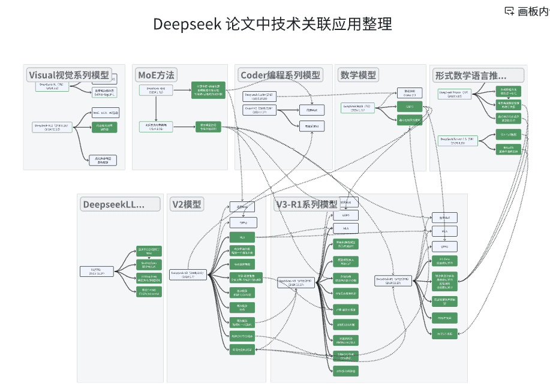
Task: Select the 'V3-R1系列模型' section label
Action: [x=306, y=204]
